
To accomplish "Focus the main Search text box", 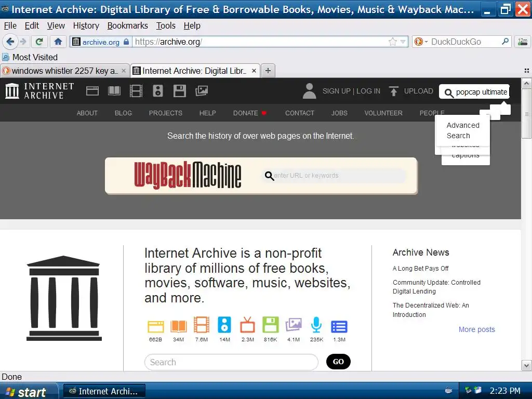I will (231, 362).
